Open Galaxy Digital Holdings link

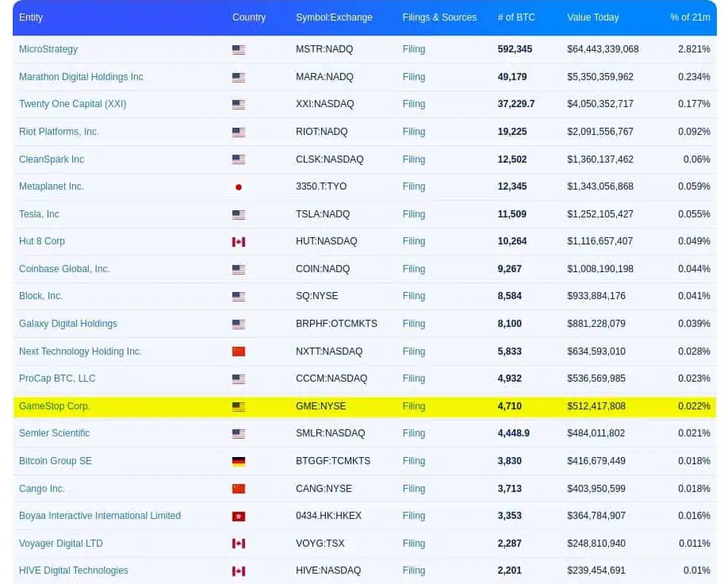[68, 324]
